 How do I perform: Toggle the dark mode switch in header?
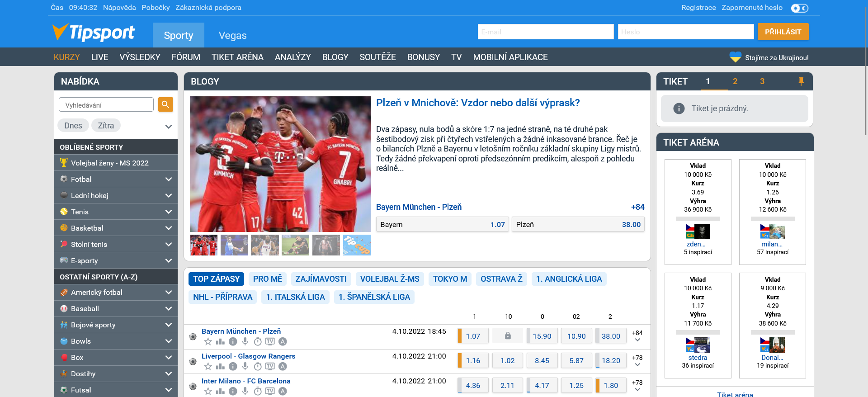[x=799, y=8]
